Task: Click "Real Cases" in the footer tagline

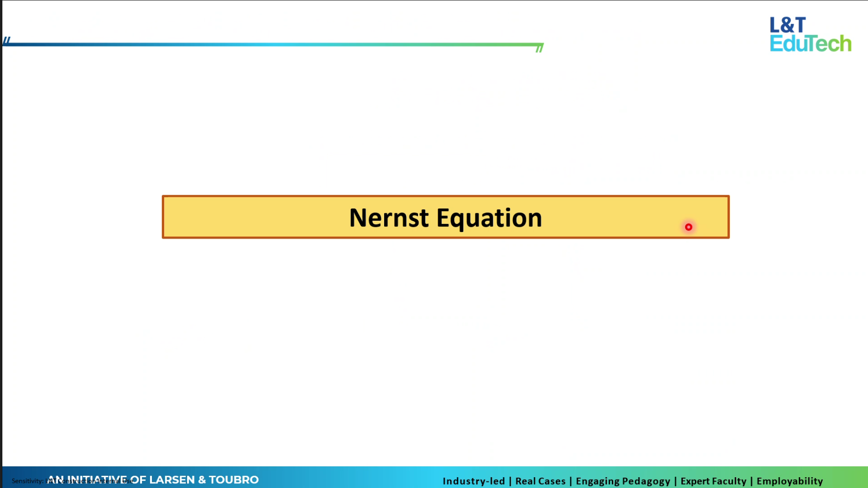Action: [540, 481]
